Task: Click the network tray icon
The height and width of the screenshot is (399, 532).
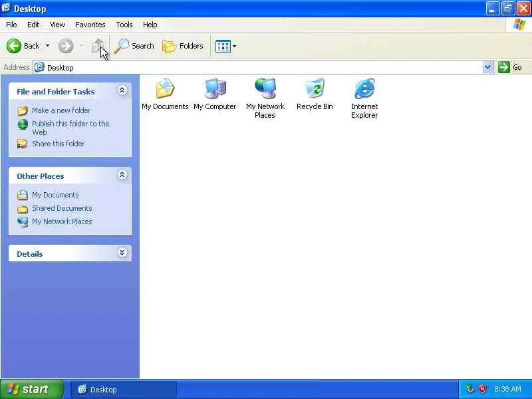Action: pos(470,389)
